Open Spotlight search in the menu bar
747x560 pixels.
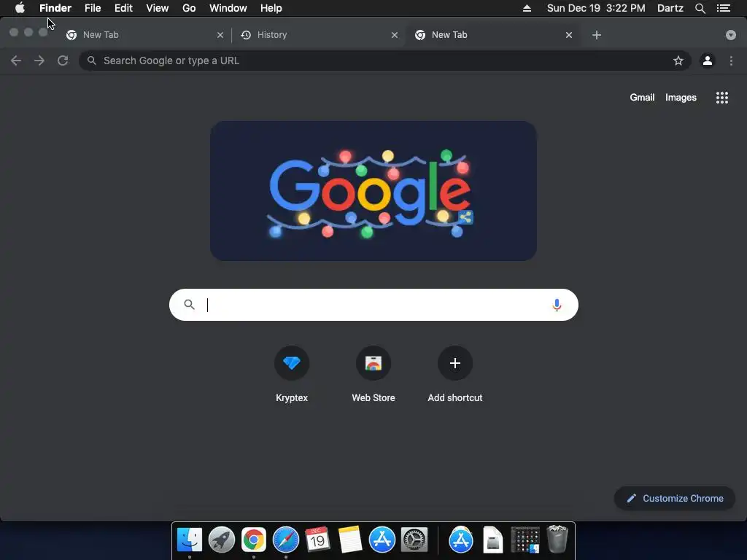[700, 8]
